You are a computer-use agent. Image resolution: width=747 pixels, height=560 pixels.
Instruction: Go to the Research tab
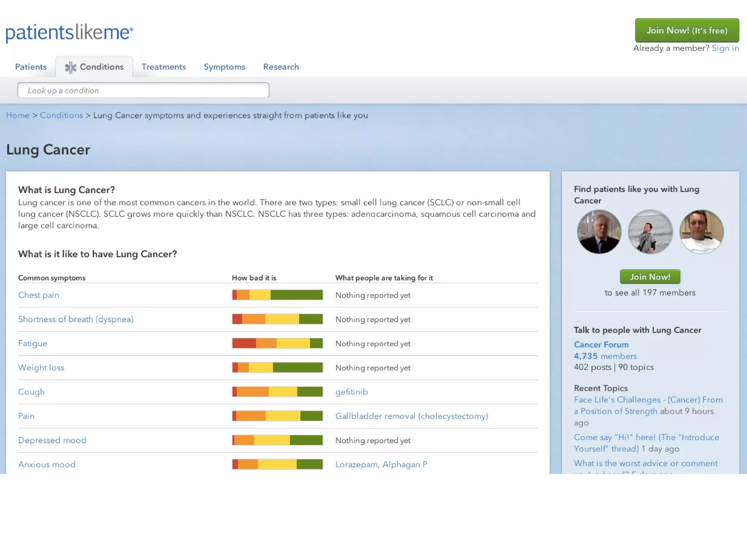click(x=281, y=67)
